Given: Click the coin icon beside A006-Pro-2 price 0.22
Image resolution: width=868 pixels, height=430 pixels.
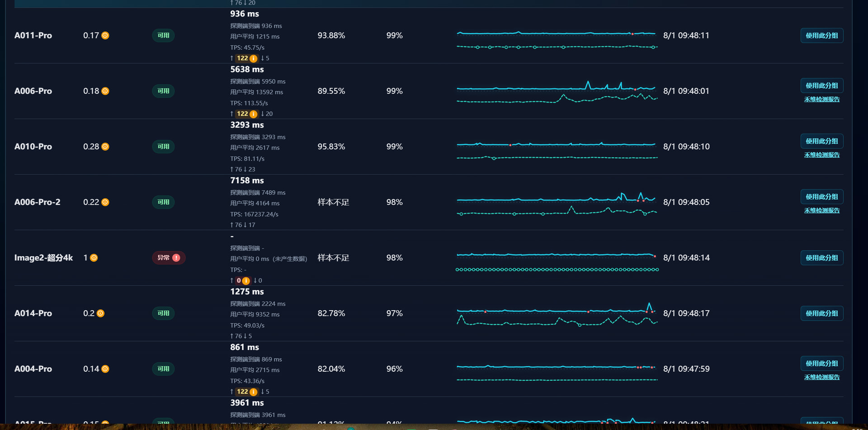Looking at the screenshot, I should [x=105, y=202].
